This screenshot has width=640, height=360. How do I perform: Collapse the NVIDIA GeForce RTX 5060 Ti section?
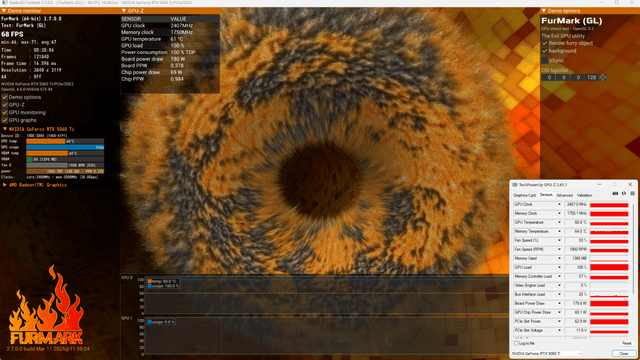click(x=4, y=129)
